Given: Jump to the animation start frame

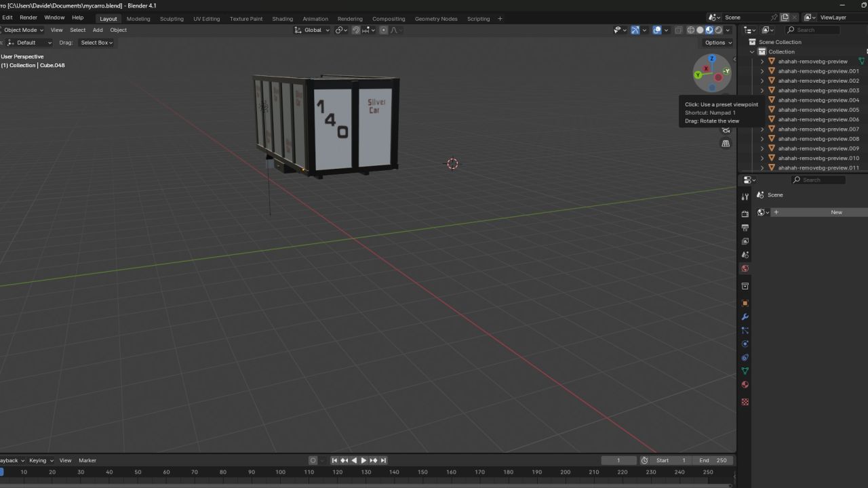Looking at the screenshot, I should 334,460.
